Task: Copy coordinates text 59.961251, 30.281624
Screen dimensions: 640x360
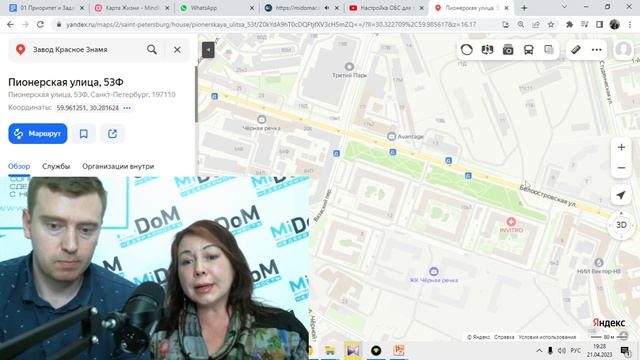Action: 87,108
